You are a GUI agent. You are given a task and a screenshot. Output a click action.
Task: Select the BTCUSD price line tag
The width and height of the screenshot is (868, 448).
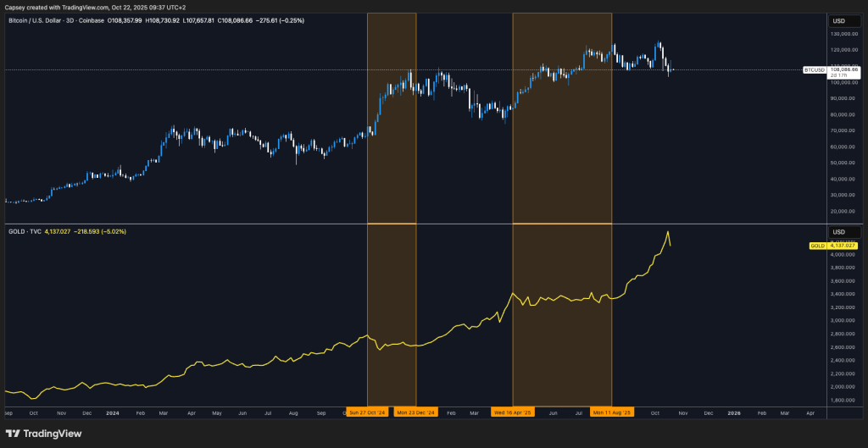click(815, 70)
